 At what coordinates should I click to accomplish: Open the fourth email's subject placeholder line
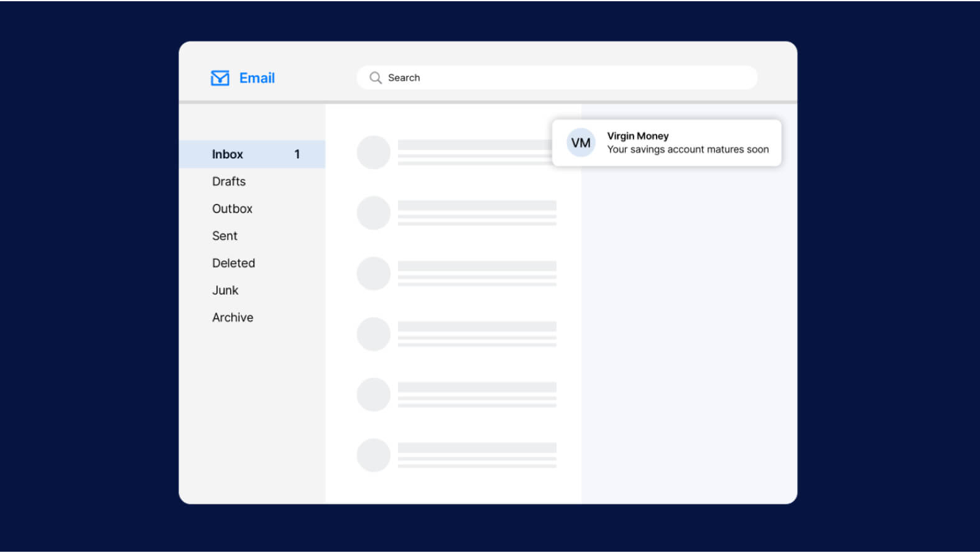477,327
